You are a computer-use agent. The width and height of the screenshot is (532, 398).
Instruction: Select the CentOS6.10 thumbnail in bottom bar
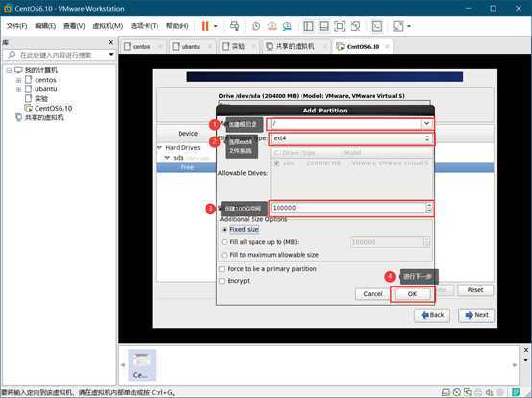tap(141, 364)
